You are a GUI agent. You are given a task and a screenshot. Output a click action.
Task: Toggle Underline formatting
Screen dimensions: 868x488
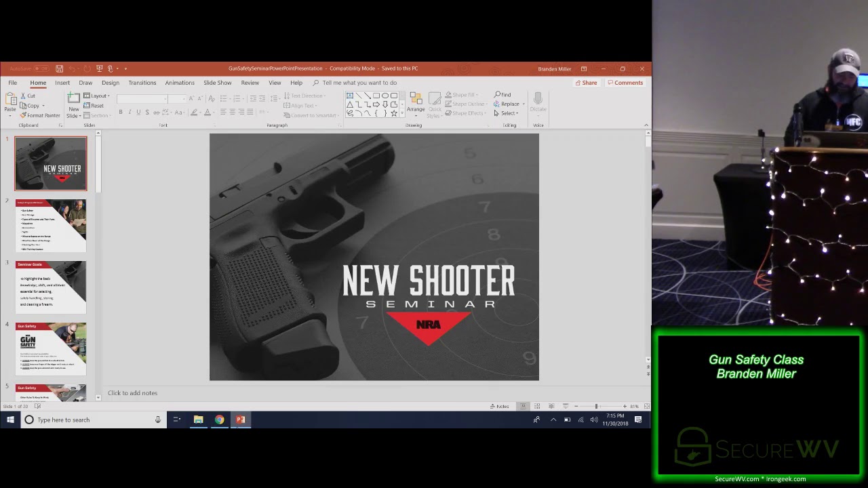point(138,112)
